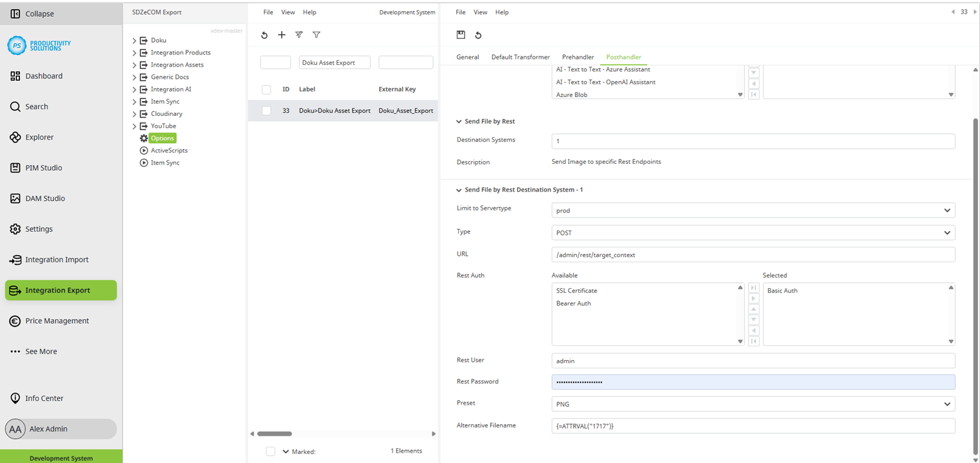Clear the active filter in the export list
Image resolution: width=980 pixels, height=463 pixels.
(299, 35)
